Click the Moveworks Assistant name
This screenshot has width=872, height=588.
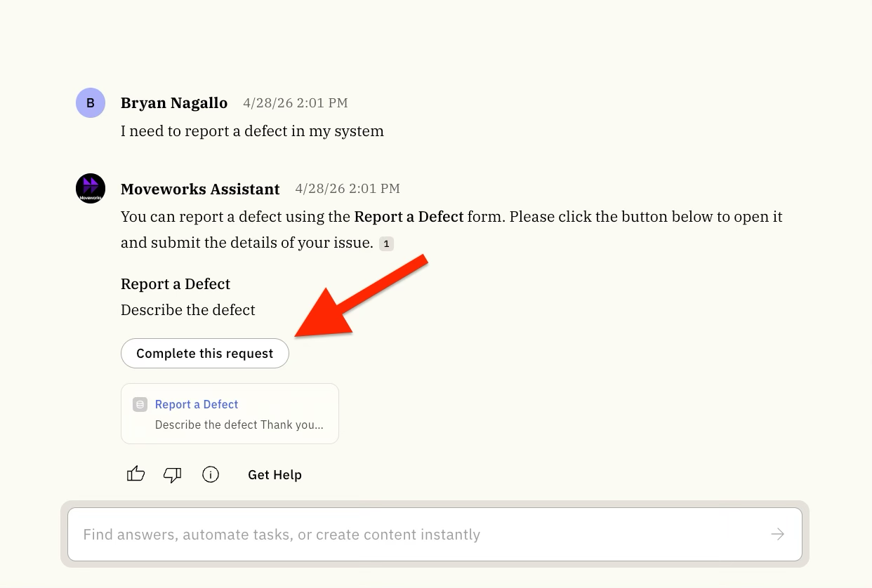pyautogui.click(x=200, y=189)
